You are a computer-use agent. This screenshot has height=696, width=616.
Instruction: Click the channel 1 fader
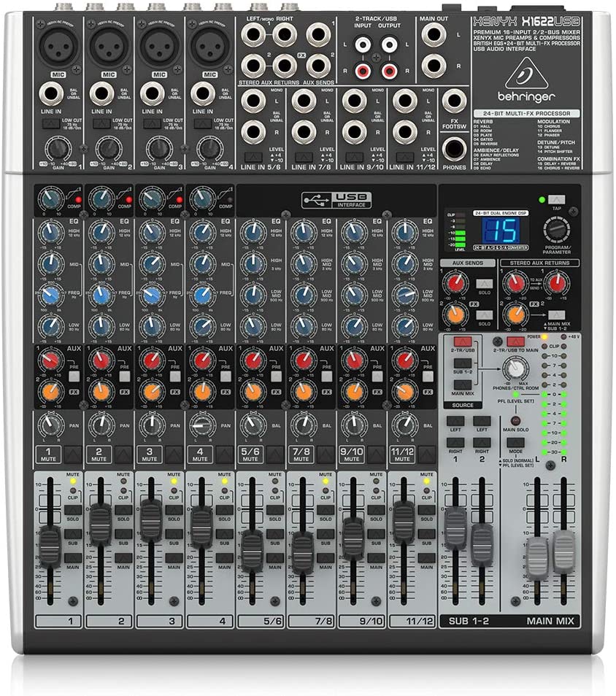click(50, 547)
